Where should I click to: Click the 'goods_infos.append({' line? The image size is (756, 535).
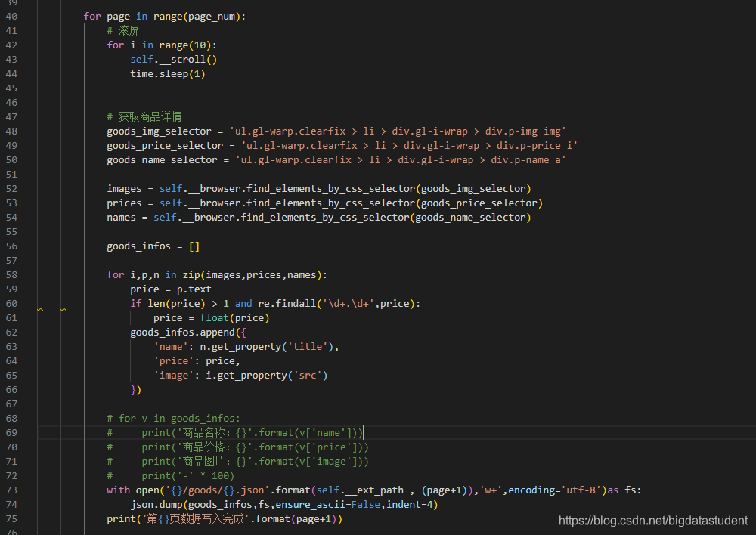[188, 332]
